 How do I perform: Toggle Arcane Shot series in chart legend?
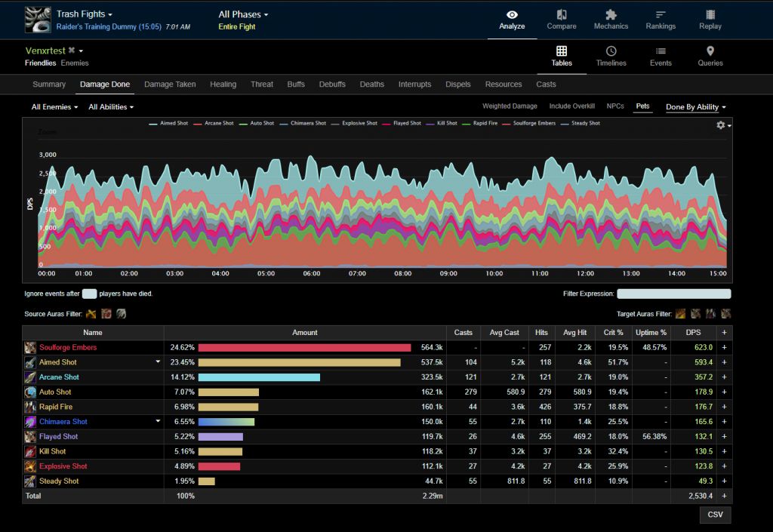click(214, 123)
